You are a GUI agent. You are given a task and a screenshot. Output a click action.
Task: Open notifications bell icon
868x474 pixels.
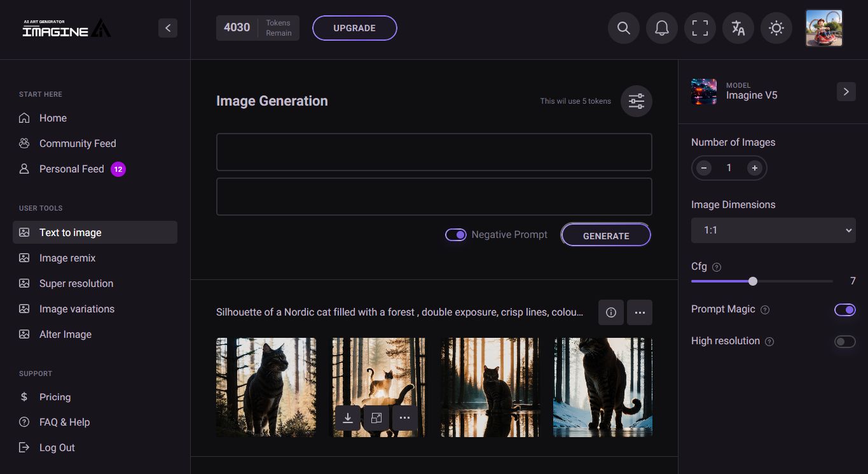click(662, 28)
